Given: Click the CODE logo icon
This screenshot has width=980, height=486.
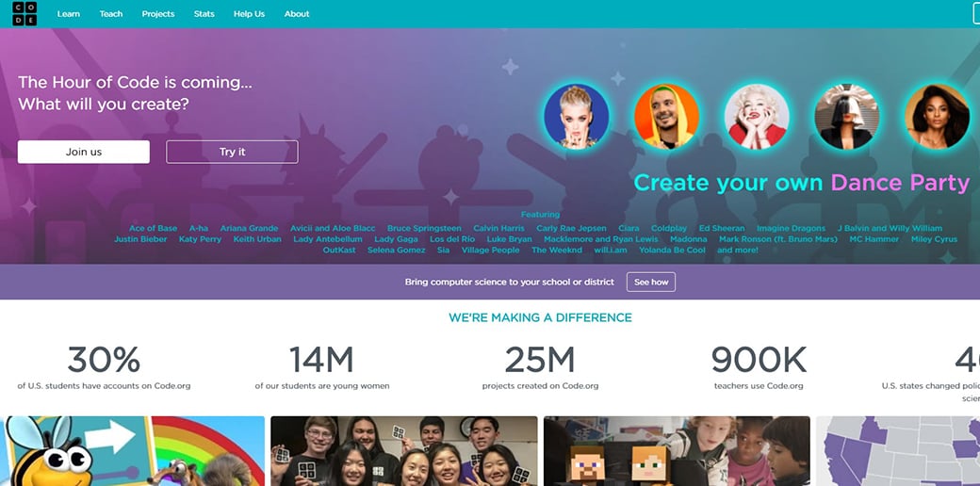Looking at the screenshot, I should click(x=24, y=14).
